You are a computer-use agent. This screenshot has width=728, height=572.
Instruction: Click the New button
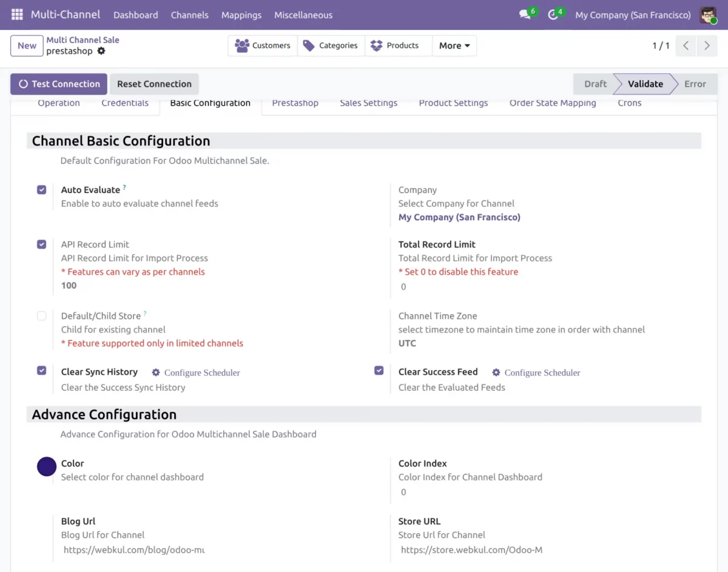[x=27, y=45]
